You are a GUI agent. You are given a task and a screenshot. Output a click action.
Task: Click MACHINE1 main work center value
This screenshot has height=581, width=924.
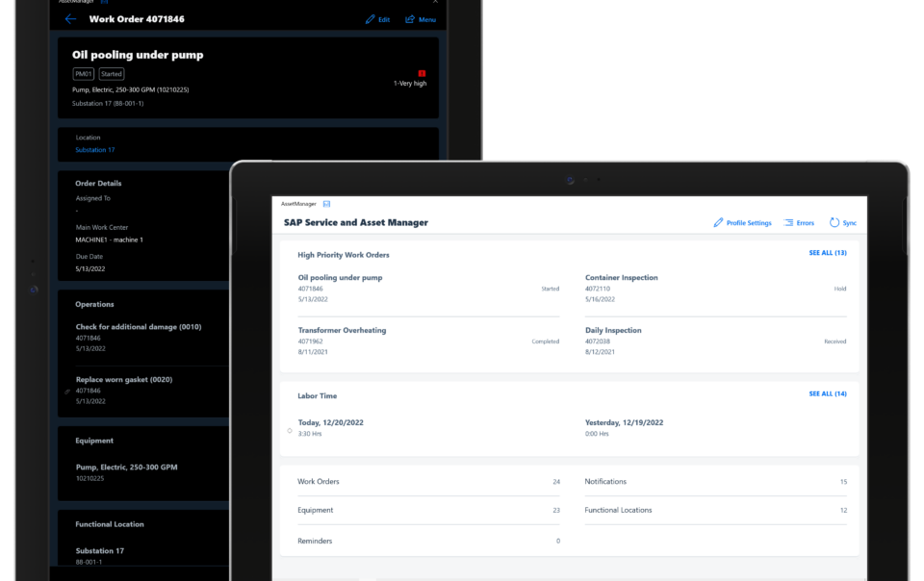[x=109, y=240]
